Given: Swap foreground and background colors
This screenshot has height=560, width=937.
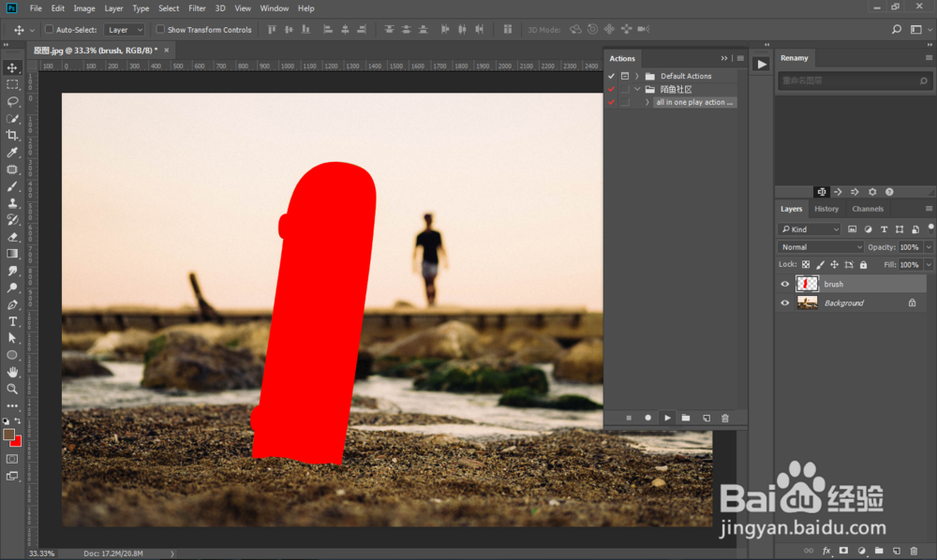Looking at the screenshot, I should coord(18,421).
